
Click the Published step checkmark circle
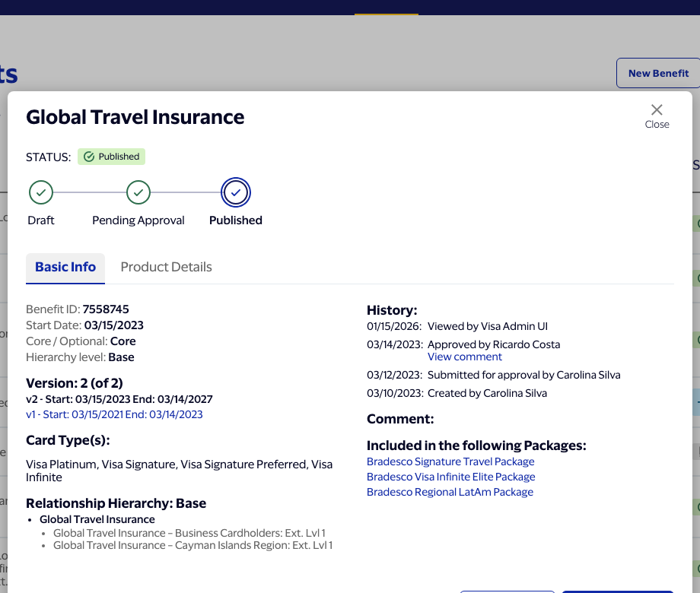pyautogui.click(x=236, y=192)
